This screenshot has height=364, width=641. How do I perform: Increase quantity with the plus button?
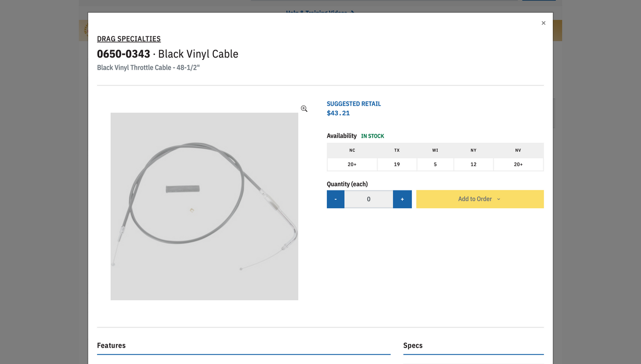402,199
